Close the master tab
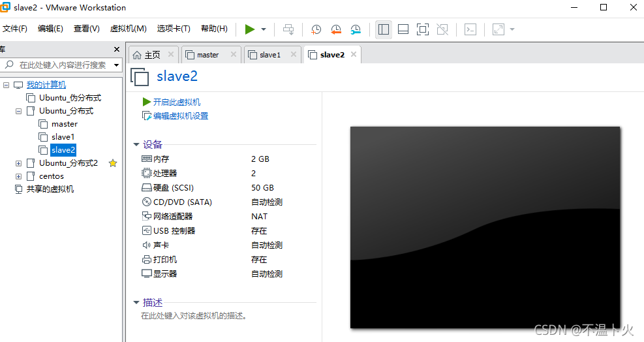Screen dimensions: 644x342 pos(234,54)
